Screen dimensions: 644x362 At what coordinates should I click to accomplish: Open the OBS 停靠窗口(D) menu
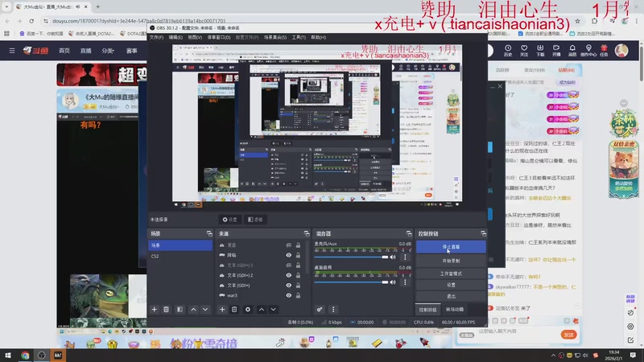[219, 37]
